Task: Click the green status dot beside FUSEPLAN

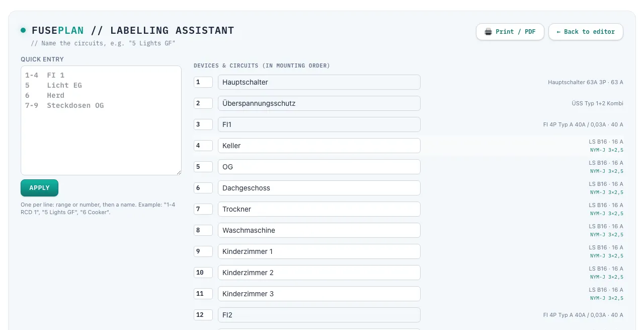Action: [x=23, y=30]
